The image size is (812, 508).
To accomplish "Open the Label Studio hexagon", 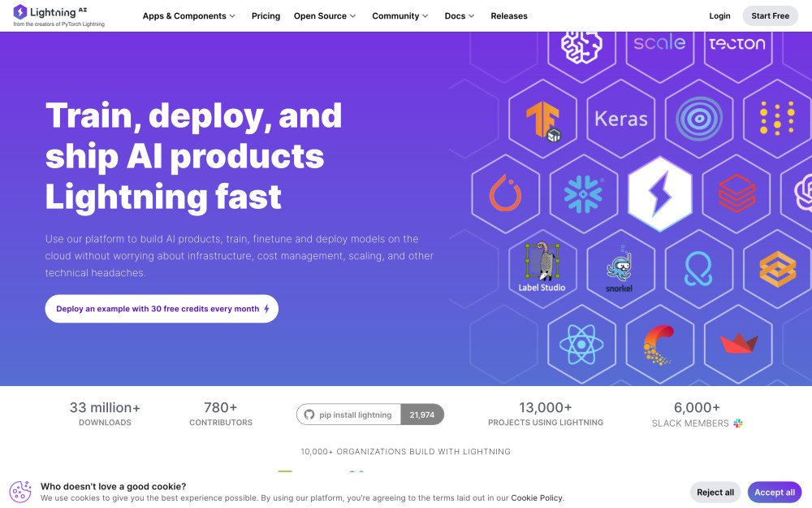I will click(542, 267).
